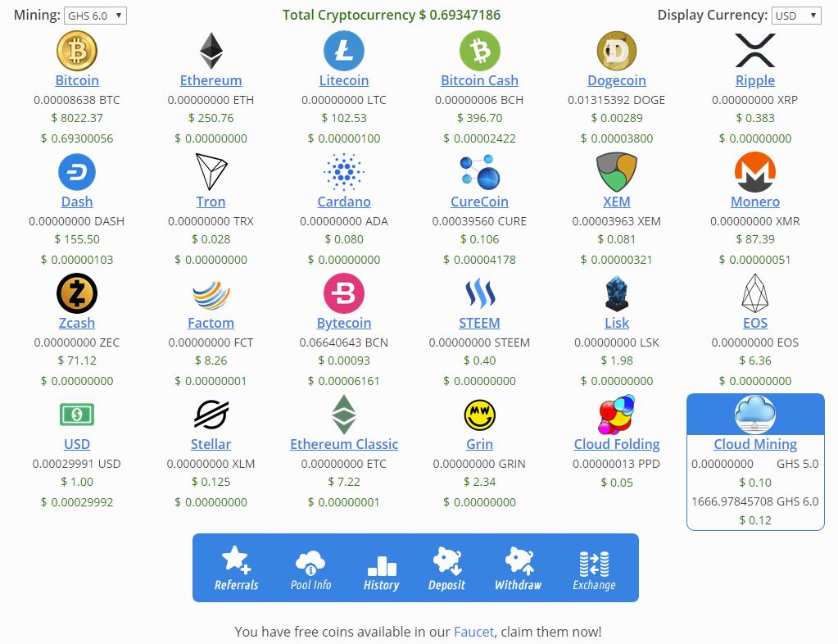Open the Cloud Folding link
Screen dimensions: 838x644
616,445
